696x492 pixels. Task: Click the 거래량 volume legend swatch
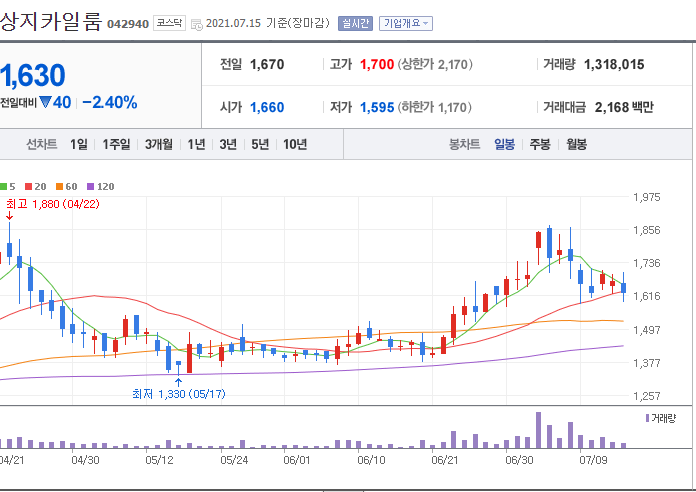(x=647, y=418)
